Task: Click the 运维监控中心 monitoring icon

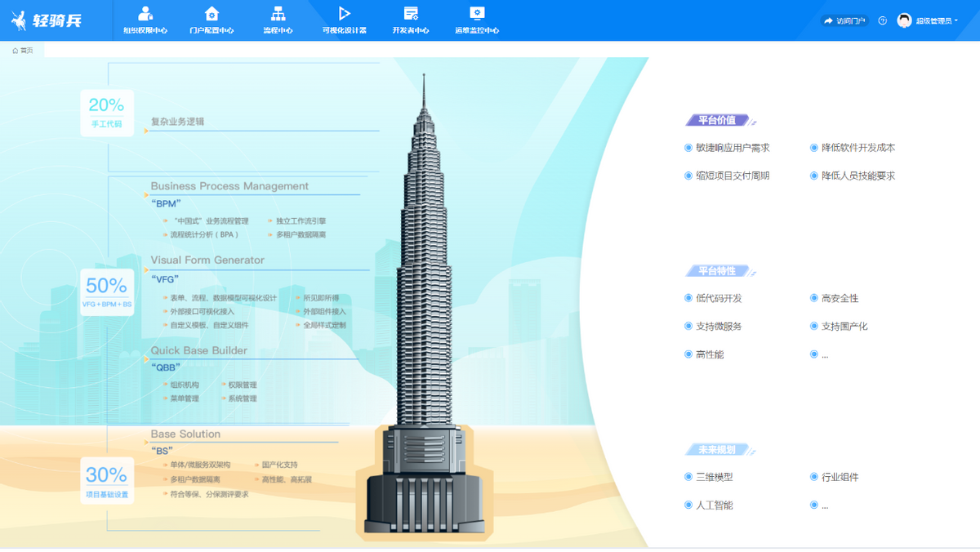Action: click(477, 13)
